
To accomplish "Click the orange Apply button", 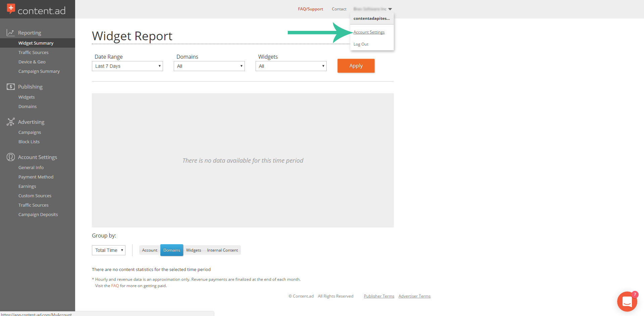I will 356,66.
